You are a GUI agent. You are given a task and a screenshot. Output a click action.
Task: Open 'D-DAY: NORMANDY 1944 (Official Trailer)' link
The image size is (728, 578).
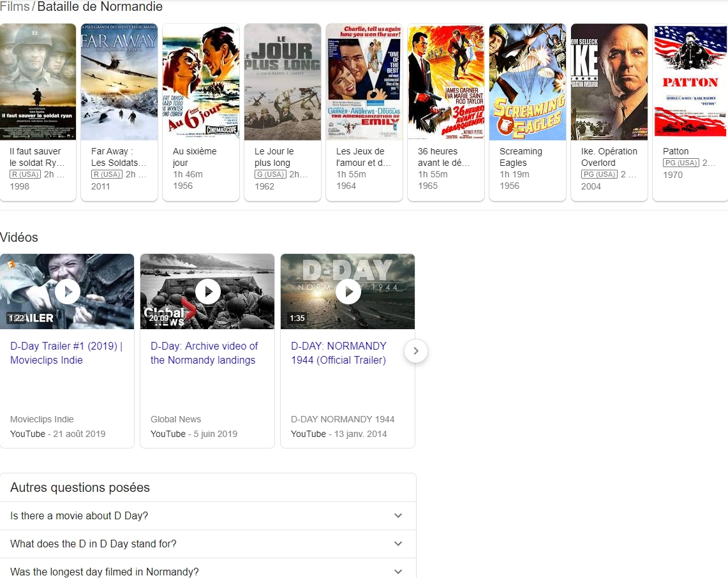pos(339,353)
